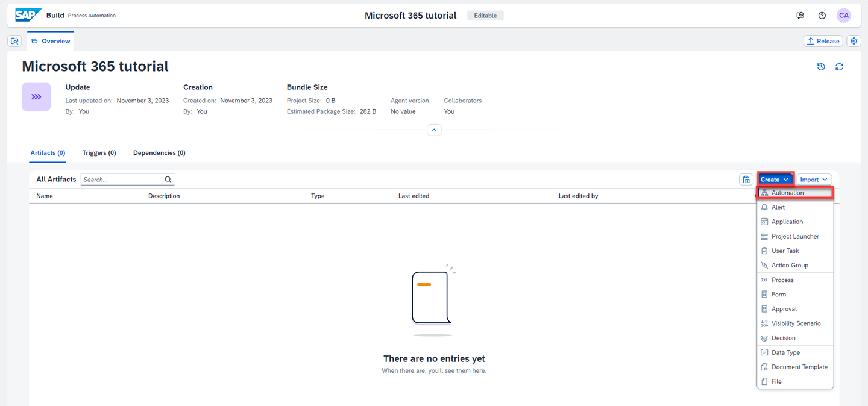This screenshot has width=868, height=406.
Task: Choose Alert from the Create menu
Action: (795, 207)
